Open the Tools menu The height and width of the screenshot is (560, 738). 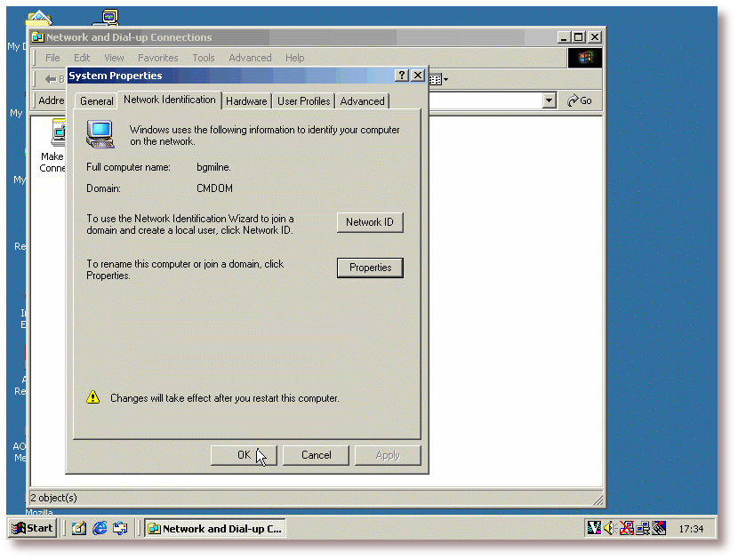pos(204,58)
